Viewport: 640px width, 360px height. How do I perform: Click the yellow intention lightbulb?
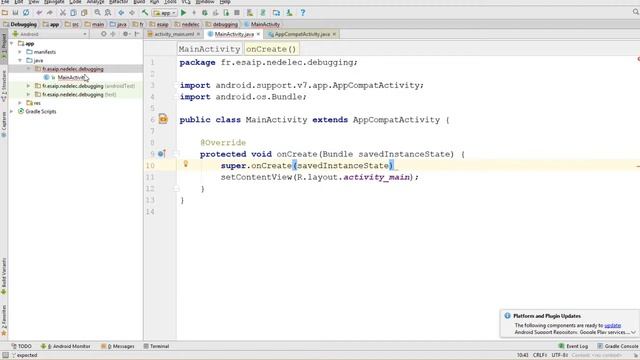(x=186, y=164)
